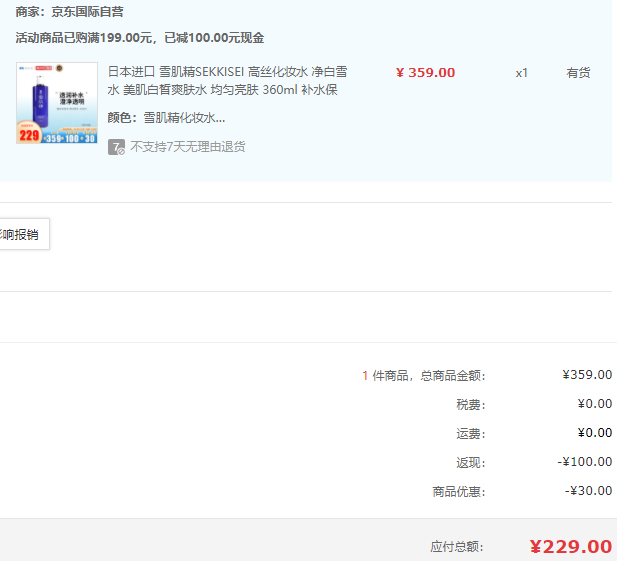Click the ¥359.00 total goods amount
617x561 pixels.
pos(587,375)
